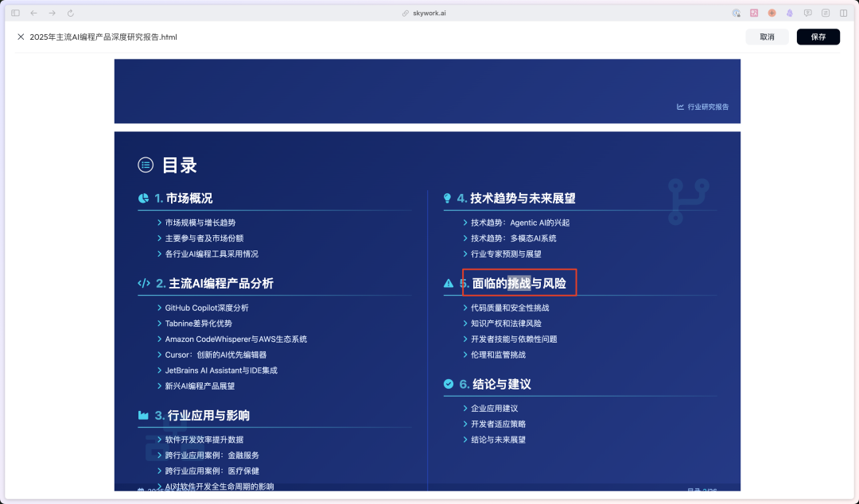Click 技术趋势: 多模态AI系统 entry
859x504 pixels.
[513, 238]
